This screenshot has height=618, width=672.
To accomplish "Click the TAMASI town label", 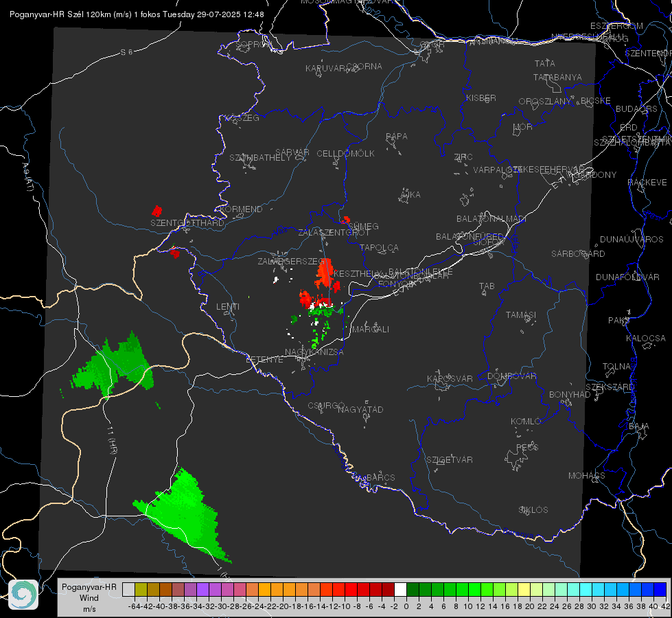I will pyautogui.click(x=521, y=315).
